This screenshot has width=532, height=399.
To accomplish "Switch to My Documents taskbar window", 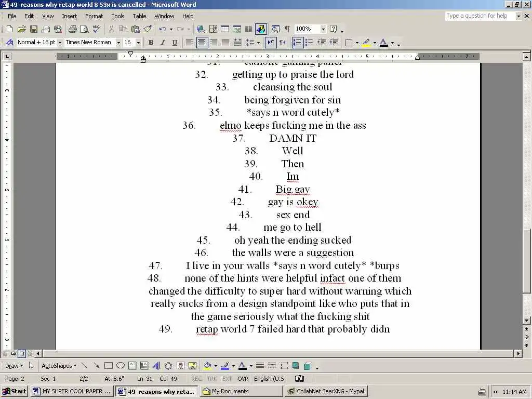I will point(241,391).
